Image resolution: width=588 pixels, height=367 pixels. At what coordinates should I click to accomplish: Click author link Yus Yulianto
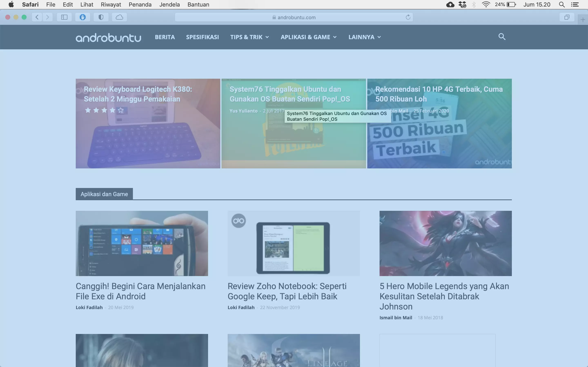coord(244,111)
